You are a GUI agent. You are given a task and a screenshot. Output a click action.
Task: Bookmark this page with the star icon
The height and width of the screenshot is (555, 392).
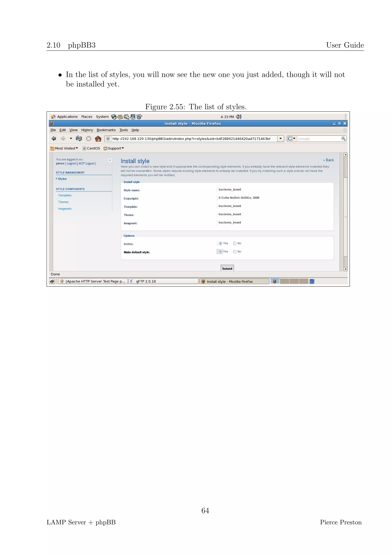click(x=274, y=139)
